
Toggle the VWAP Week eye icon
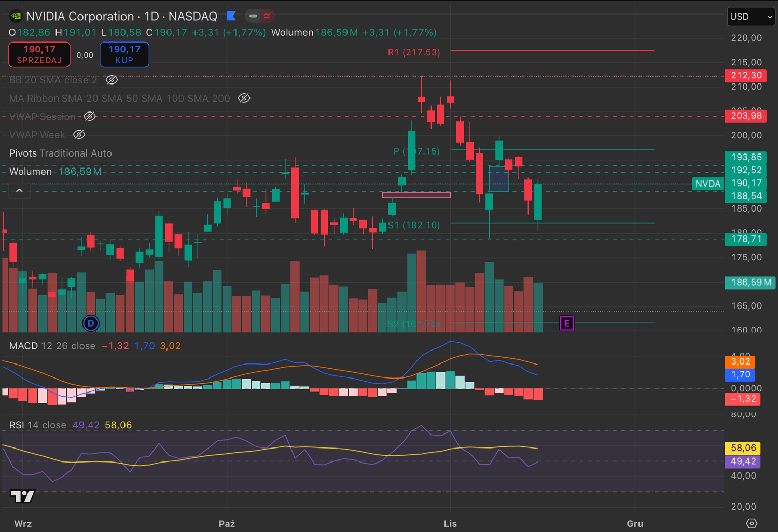(x=79, y=135)
